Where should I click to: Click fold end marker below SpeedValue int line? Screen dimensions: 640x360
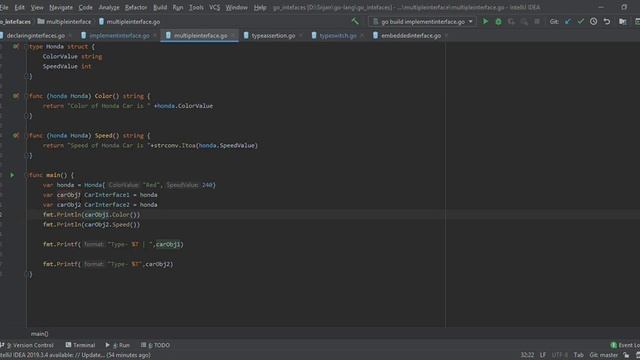point(27,76)
